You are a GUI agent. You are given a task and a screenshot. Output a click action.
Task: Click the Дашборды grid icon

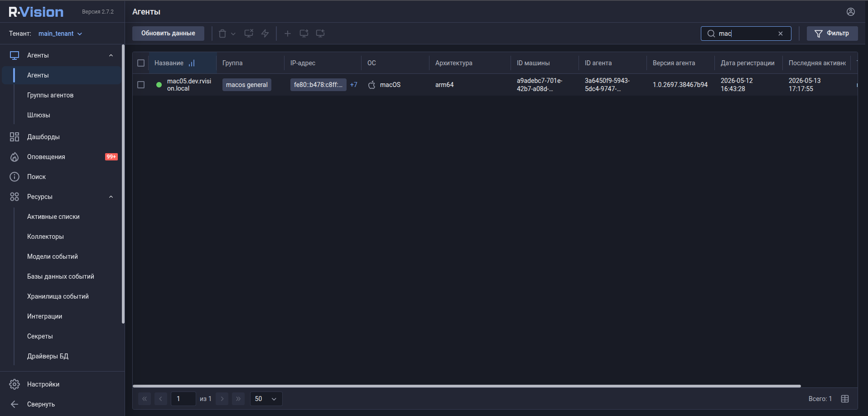[14, 137]
